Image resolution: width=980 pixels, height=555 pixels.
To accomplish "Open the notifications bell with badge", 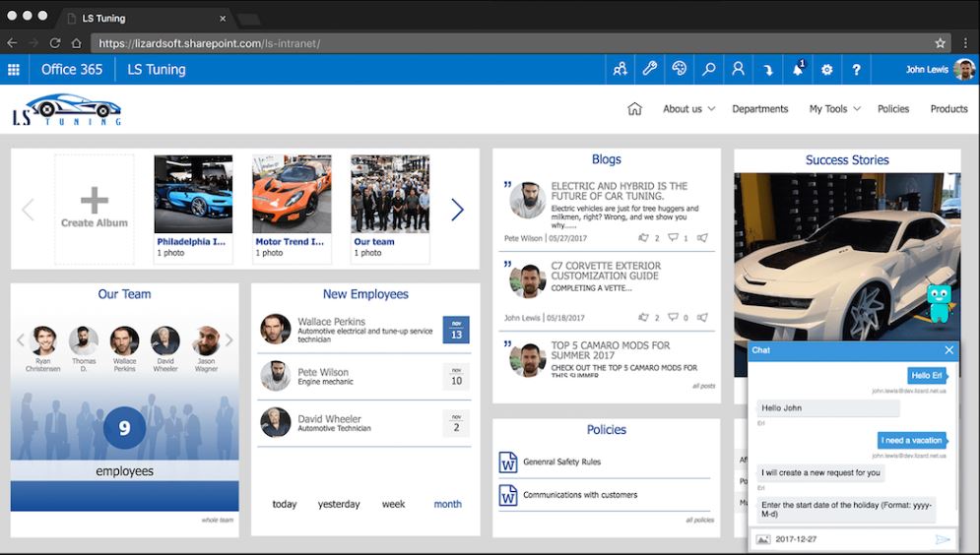I will click(x=798, y=69).
